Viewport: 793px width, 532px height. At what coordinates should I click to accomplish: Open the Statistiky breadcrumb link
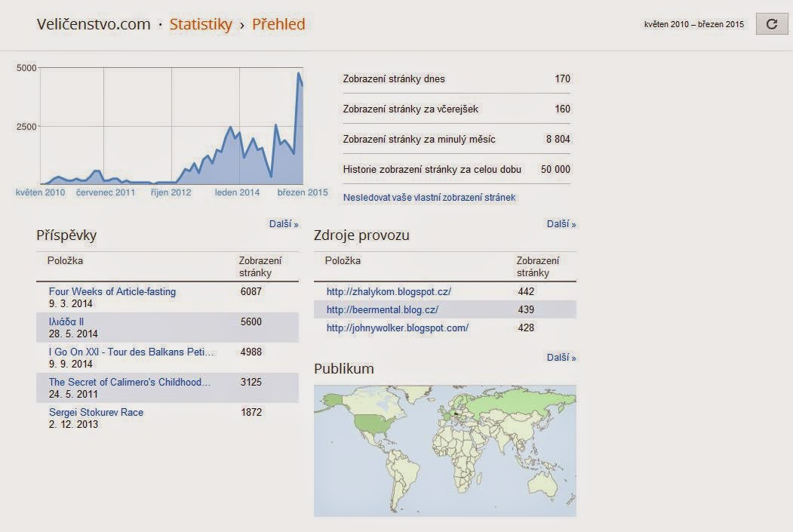tap(201, 24)
